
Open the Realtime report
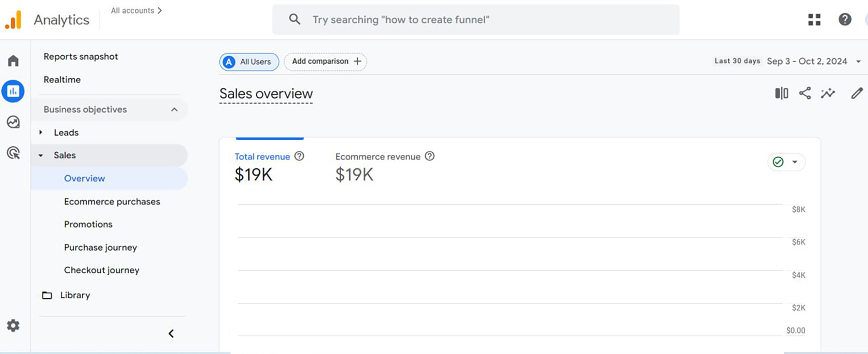[62, 80]
